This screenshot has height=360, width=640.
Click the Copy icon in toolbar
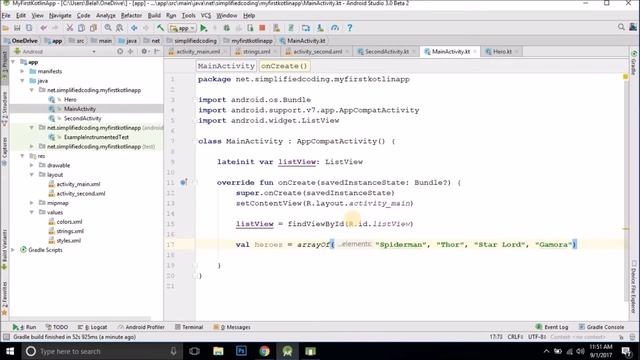tap(82, 28)
